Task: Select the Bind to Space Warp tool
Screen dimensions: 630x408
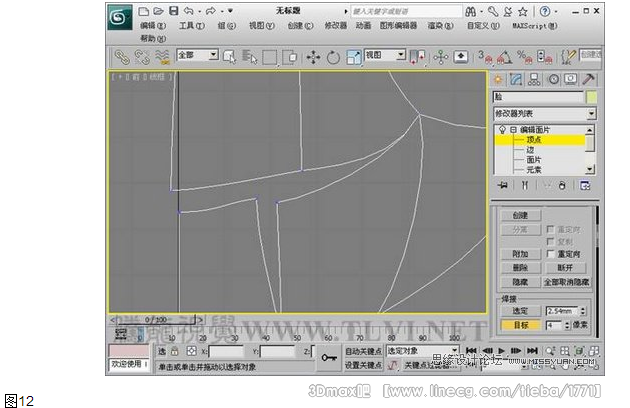Action: pyautogui.click(x=162, y=57)
